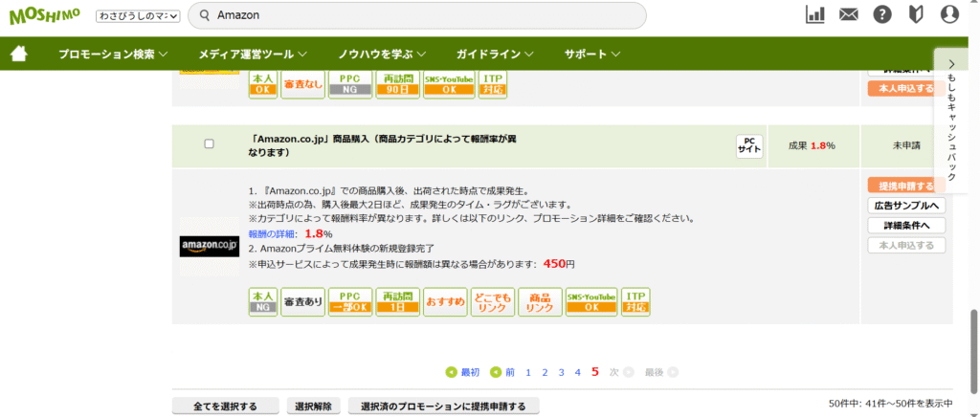This screenshot has width=980, height=417.
Task: Click the 再訪問 1日 badge
Action: pos(397,302)
